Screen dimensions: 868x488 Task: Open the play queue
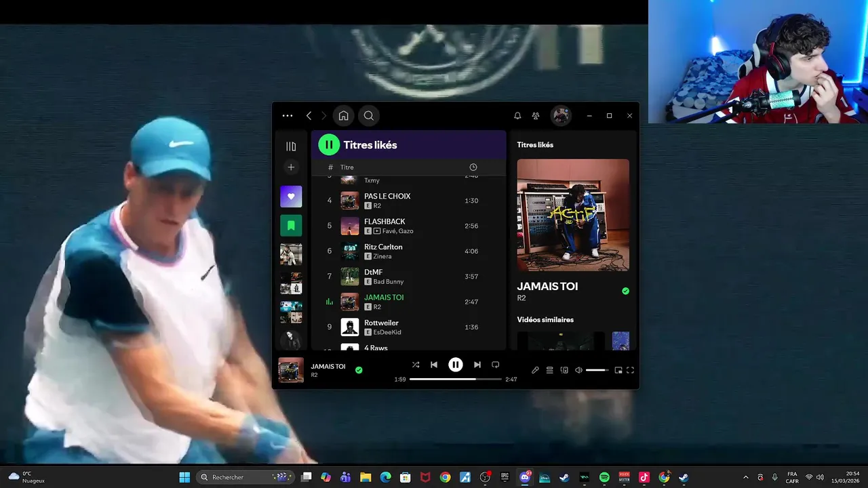(550, 370)
